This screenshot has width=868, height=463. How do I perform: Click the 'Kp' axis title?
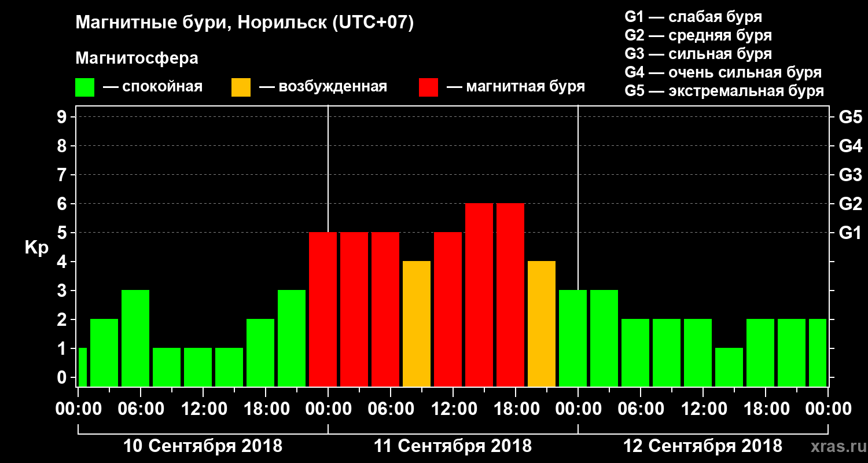[36, 248]
